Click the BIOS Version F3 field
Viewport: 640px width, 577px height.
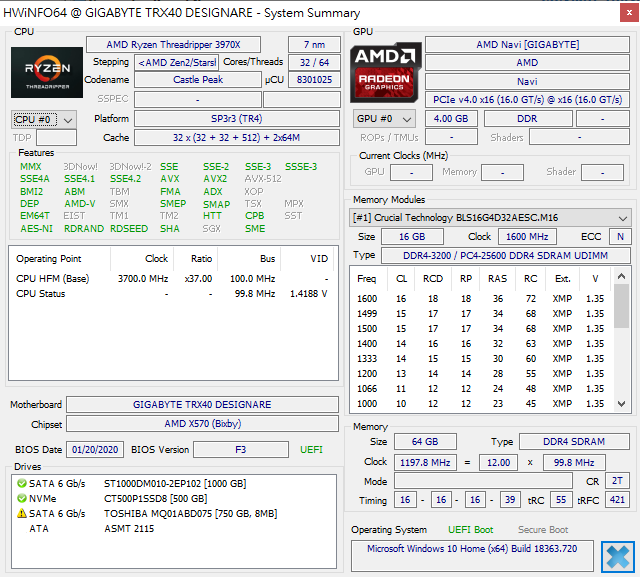[241, 450]
